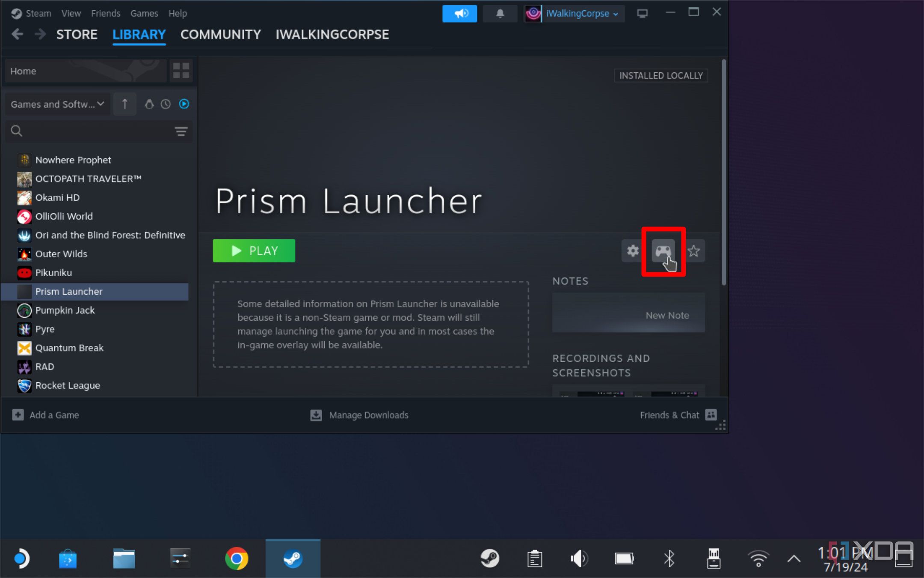Toggle sort by recent clock icon
This screenshot has height=578, width=924.
pos(166,104)
